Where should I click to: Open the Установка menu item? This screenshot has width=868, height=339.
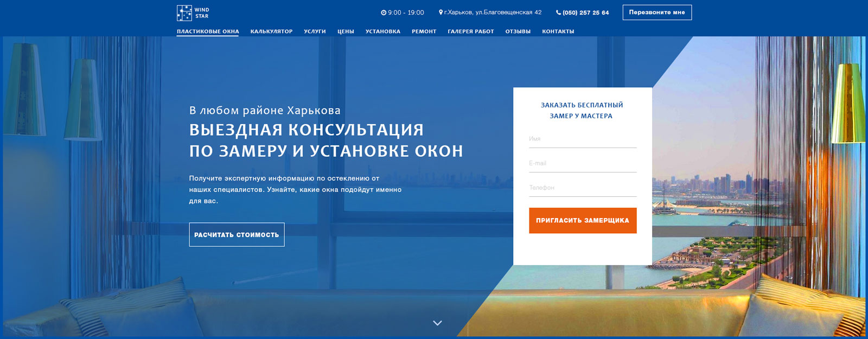coord(383,31)
